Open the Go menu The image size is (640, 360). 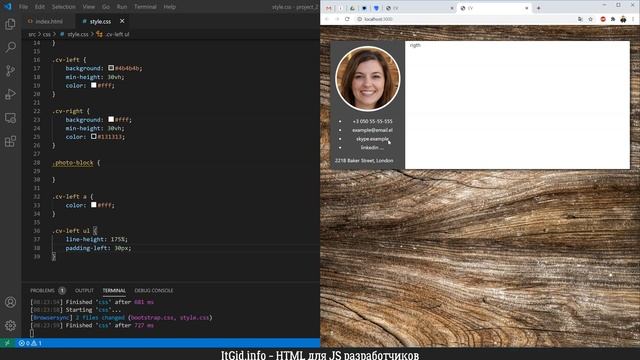[106, 7]
